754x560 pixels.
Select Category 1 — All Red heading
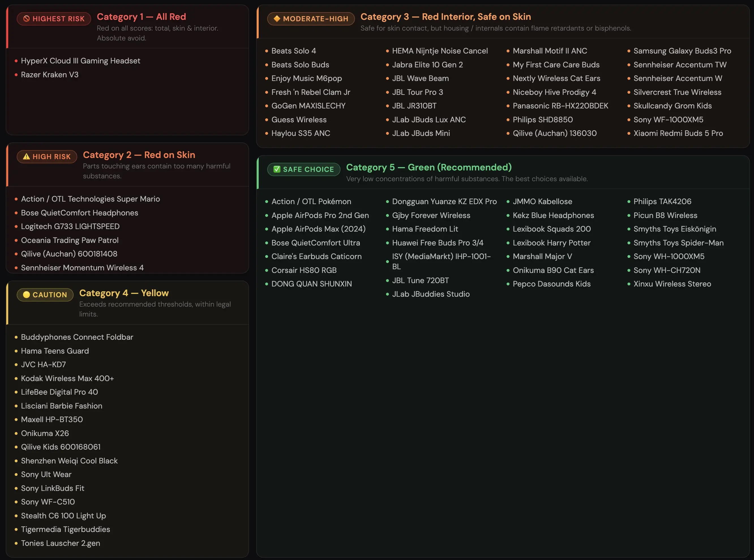click(x=141, y=17)
